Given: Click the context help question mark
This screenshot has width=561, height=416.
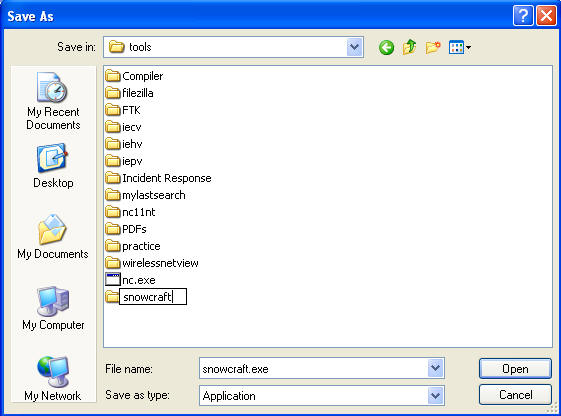Looking at the screenshot, I should pyautogui.click(x=523, y=16).
